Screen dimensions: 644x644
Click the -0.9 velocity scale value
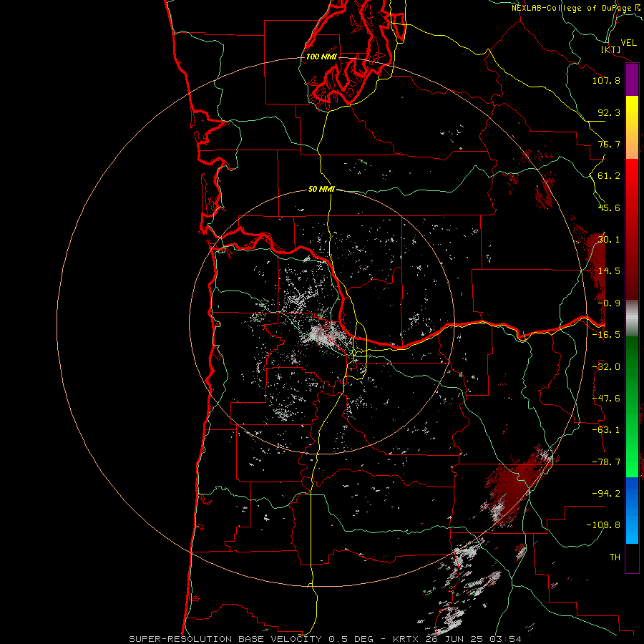609,303
